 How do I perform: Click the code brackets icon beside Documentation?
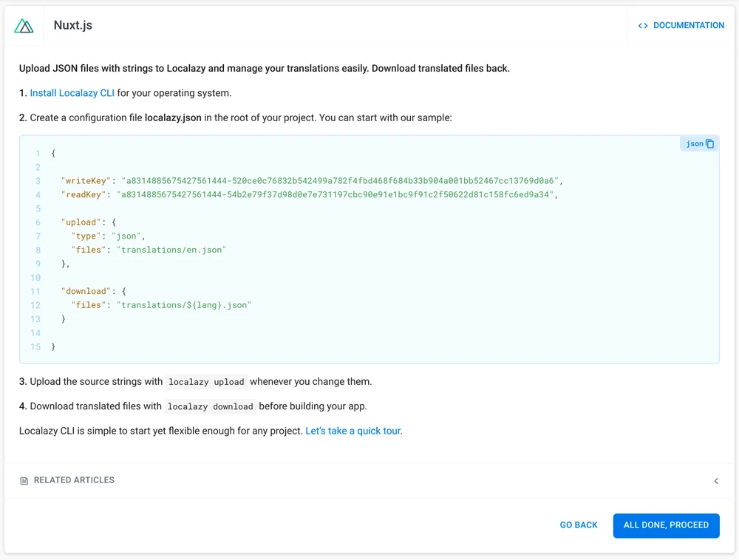click(643, 26)
